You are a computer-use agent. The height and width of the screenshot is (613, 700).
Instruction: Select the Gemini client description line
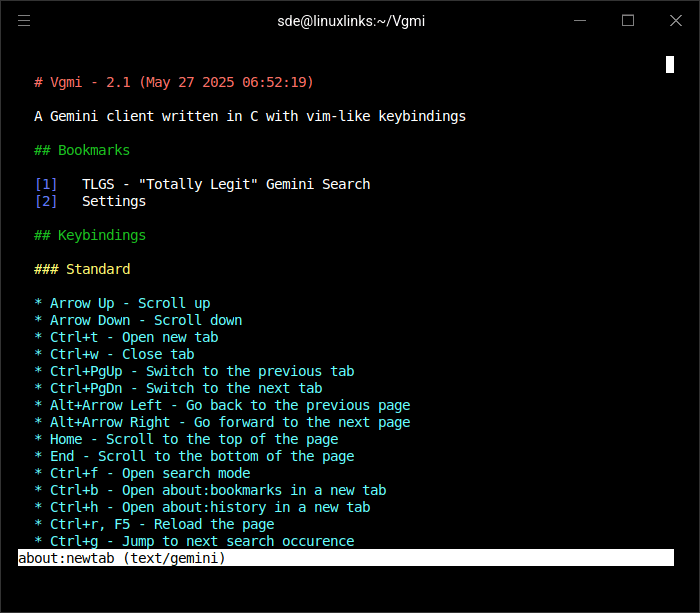coord(250,116)
